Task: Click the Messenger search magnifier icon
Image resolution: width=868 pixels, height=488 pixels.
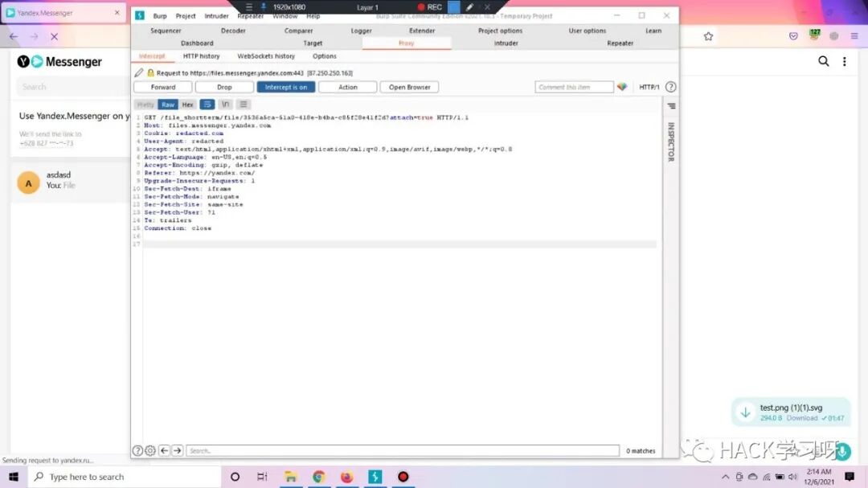Action: [x=824, y=61]
